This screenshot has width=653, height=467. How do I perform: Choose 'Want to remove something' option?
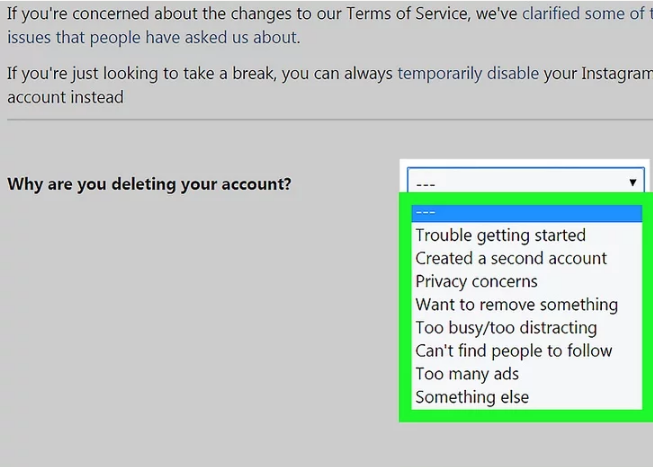(516, 304)
